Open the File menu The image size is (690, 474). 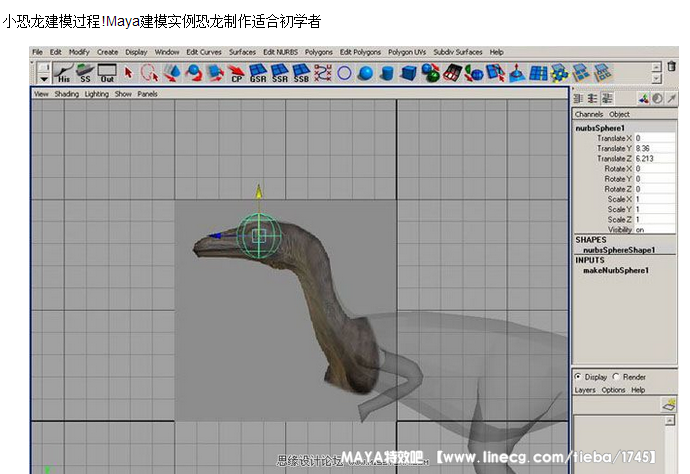pos(37,52)
